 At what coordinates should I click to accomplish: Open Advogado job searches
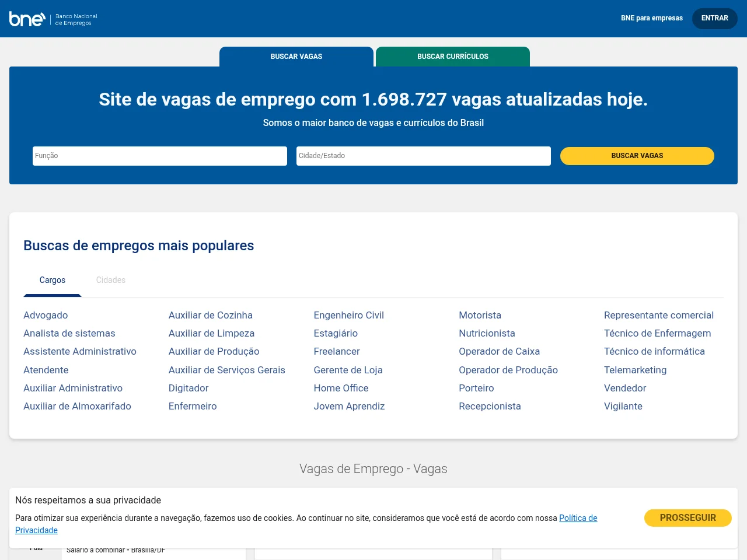46,315
